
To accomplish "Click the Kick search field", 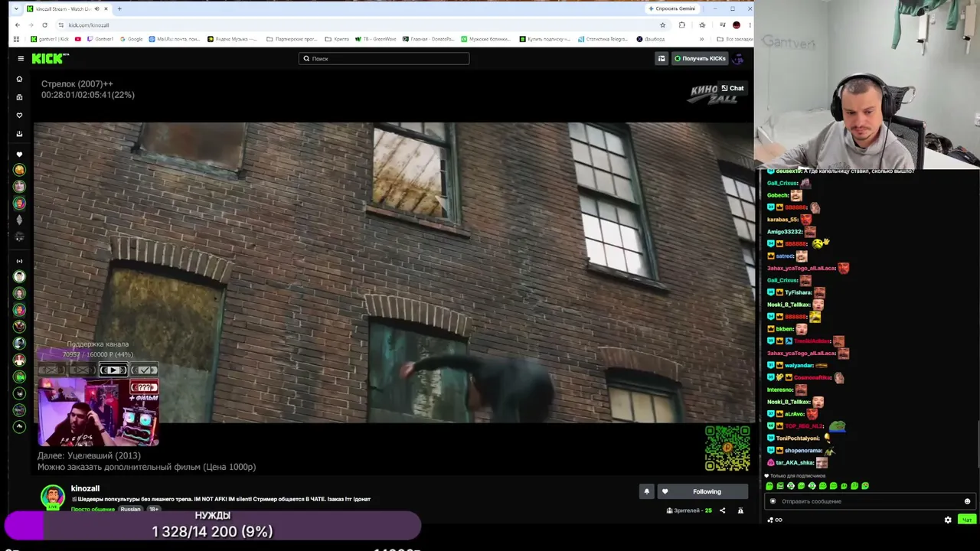I will tap(384, 58).
